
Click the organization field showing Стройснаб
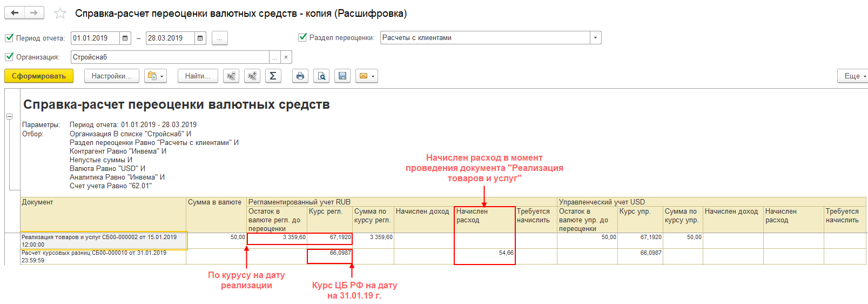coord(170,57)
